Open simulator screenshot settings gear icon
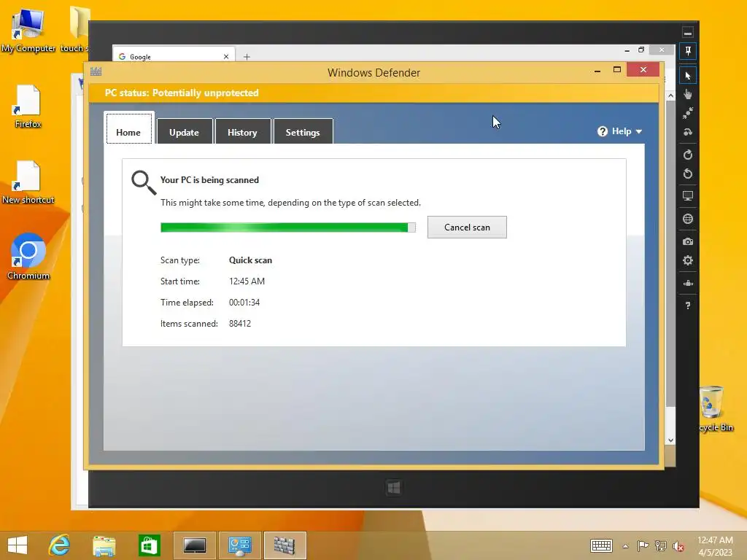This screenshot has height=560, width=747. coord(687,260)
